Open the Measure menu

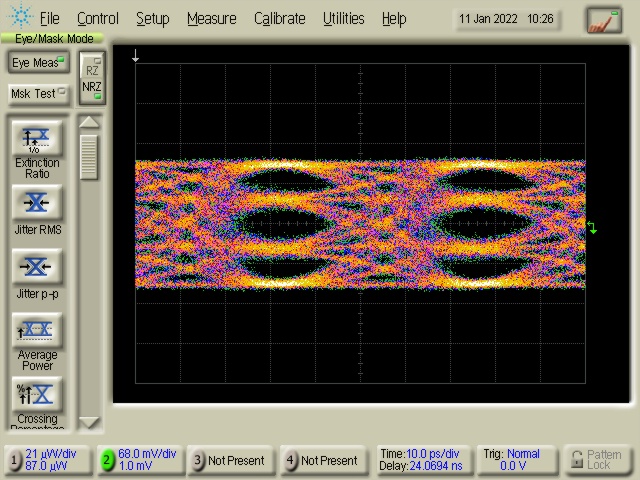[x=211, y=18]
